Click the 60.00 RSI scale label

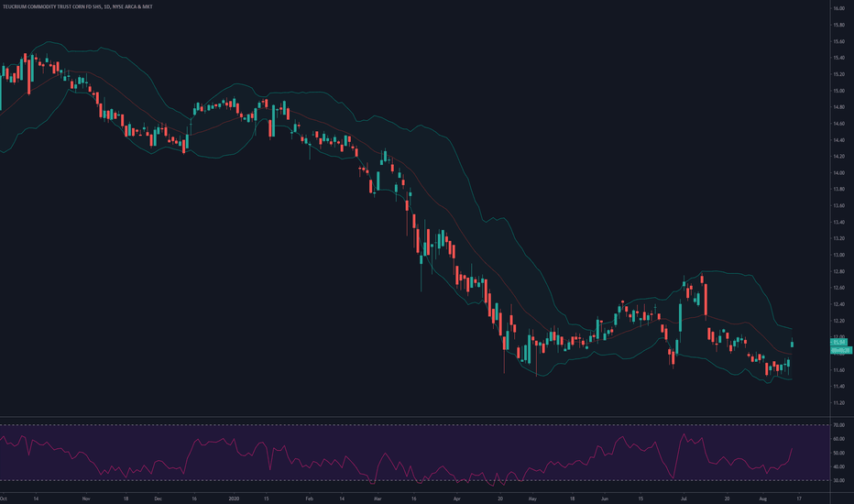click(x=838, y=439)
